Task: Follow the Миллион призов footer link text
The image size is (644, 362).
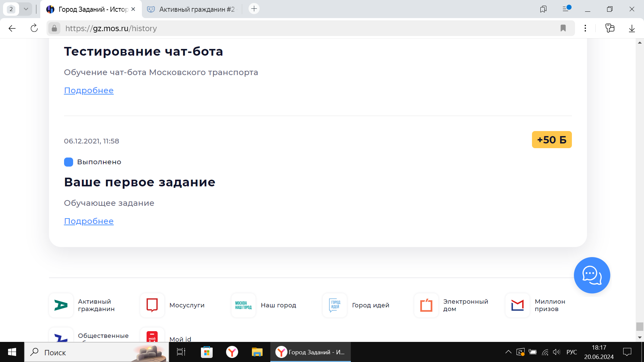Action: (550, 305)
